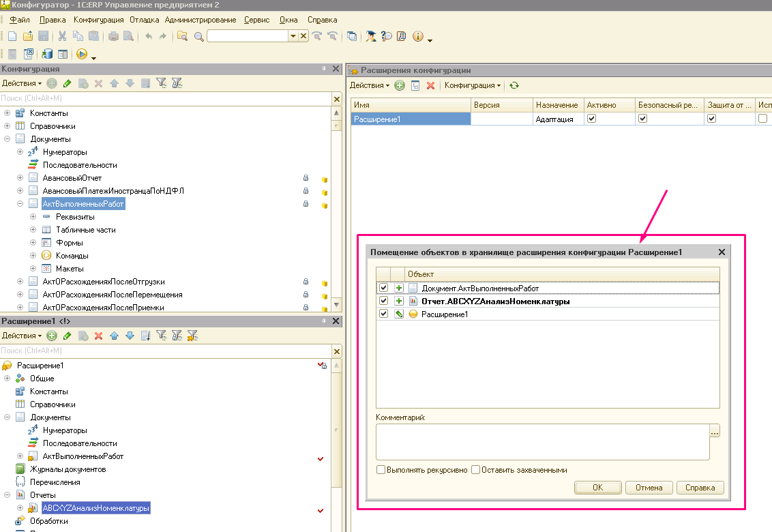
Task: Expand the Константы node in Конфигурация tree
Action: point(8,113)
